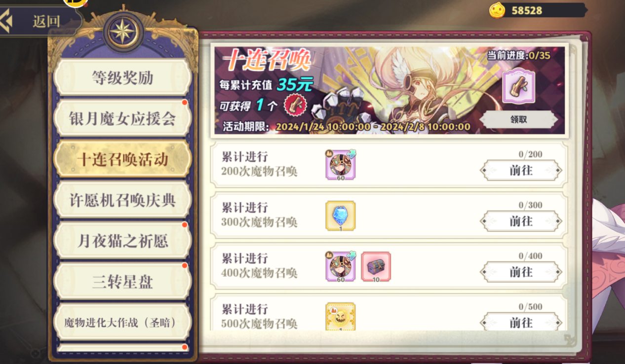The height and width of the screenshot is (364, 625).
Task: Switch to the 许愿机召唤庆典 tab
Action: 122,200
